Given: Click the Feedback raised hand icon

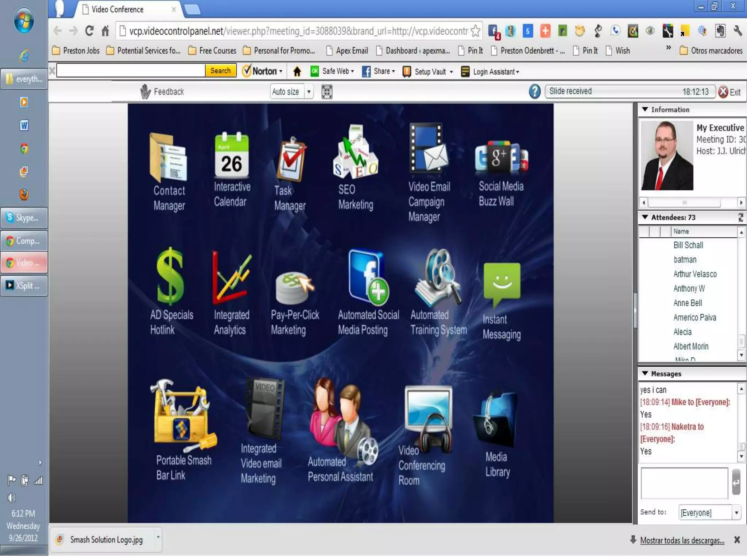Looking at the screenshot, I should point(145,92).
